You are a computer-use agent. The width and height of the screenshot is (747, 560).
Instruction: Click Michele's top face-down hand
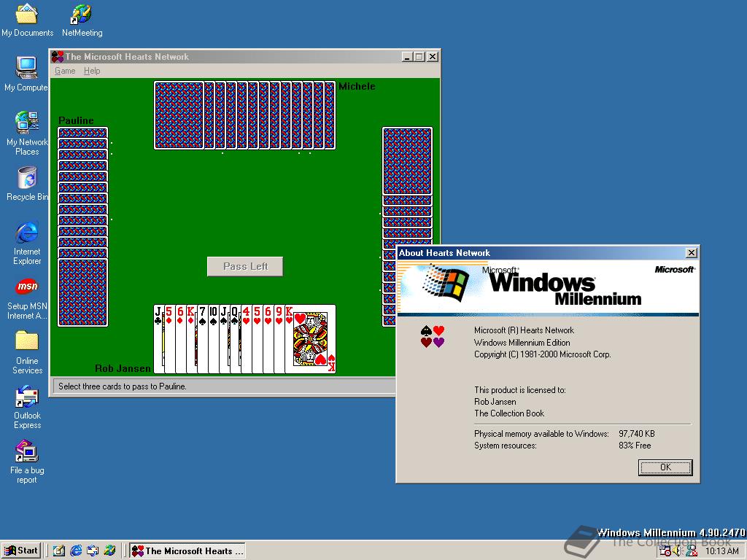(x=245, y=115)
